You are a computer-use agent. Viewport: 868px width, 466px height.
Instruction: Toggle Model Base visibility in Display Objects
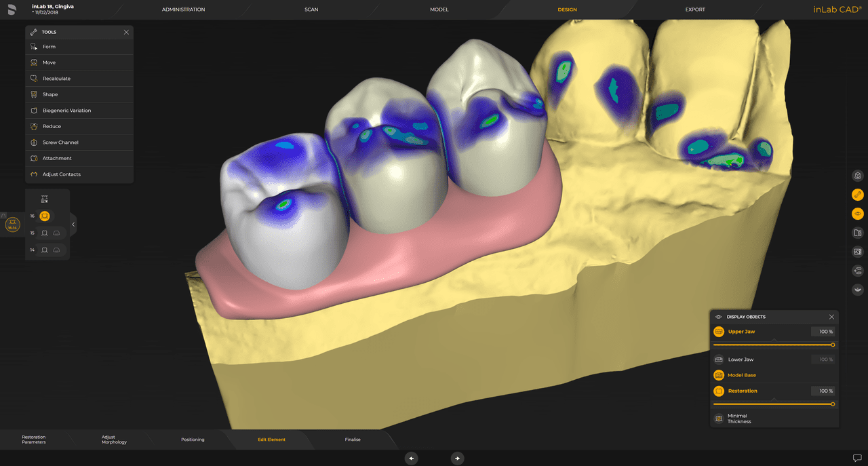[718, 374]
